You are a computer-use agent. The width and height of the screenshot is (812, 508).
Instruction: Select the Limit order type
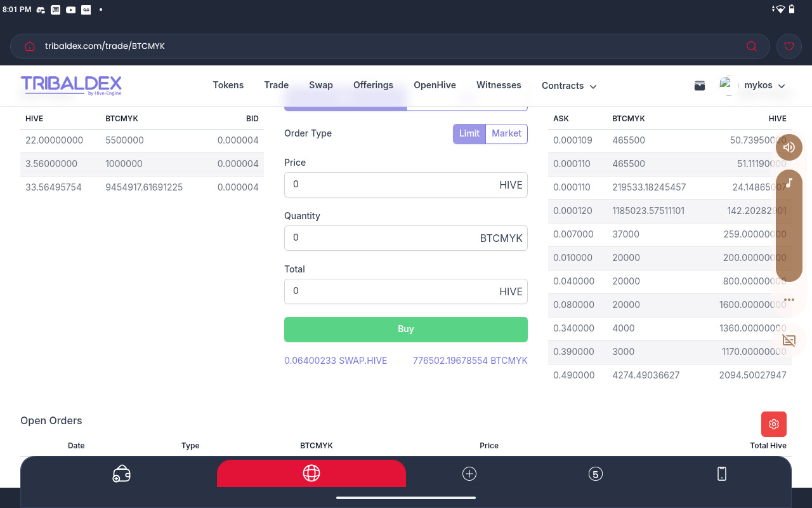pyautogui.click(x=469, y=133)
